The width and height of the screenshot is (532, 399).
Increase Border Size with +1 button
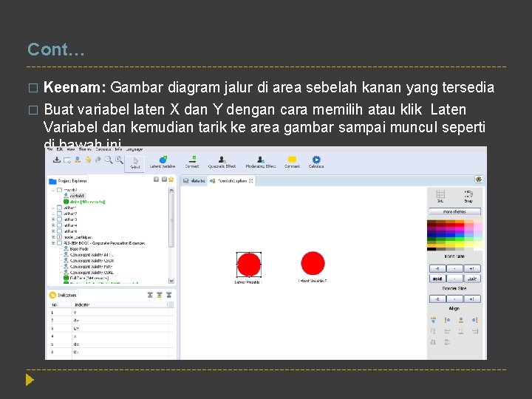(472, 299)
